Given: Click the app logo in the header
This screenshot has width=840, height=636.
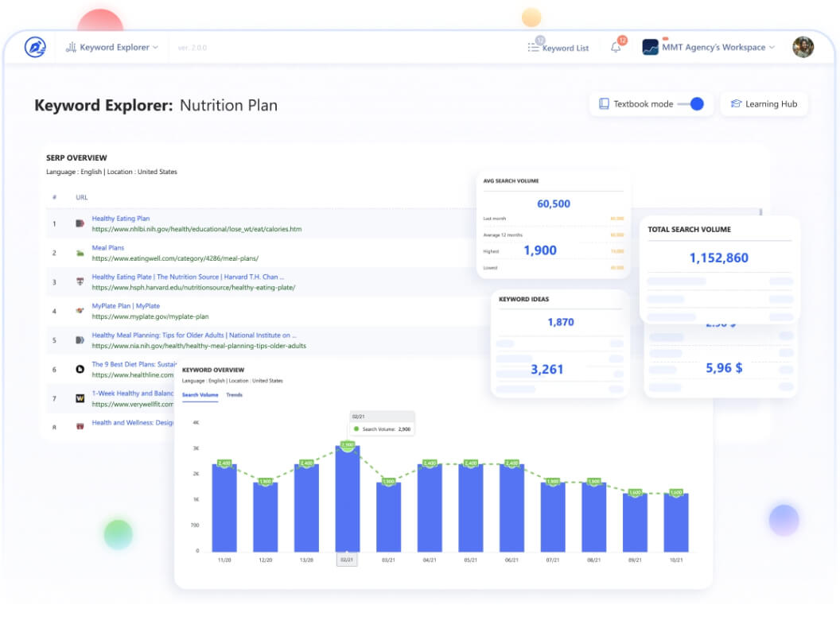Looking at the screenshot, I should (x=35, y=47).
